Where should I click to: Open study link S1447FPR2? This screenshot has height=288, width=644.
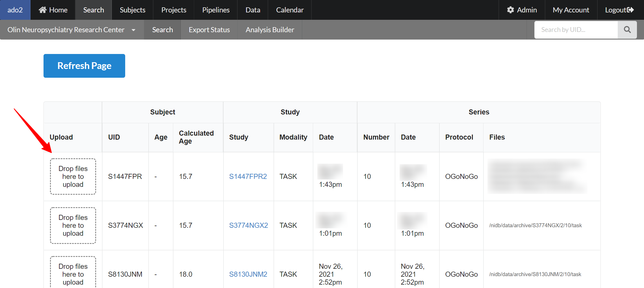tap(248, 176)
